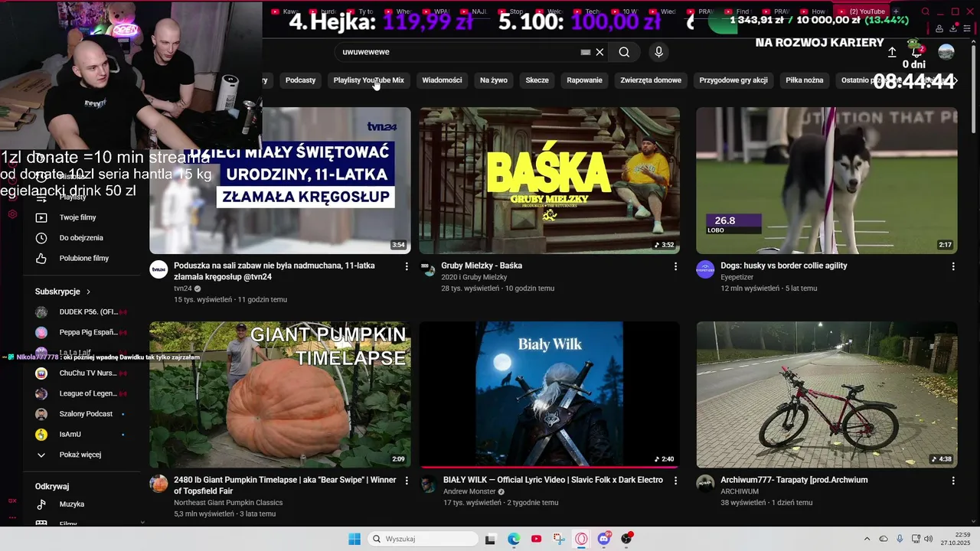Image resolution: width=980 pixels, height=551 pixels.
Task: Clear the search field with the X
Action: 599,52
